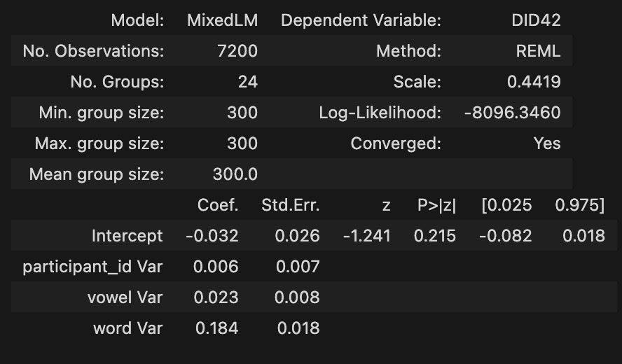
Task: Click the Coef. column header
Action: [218, 205]
